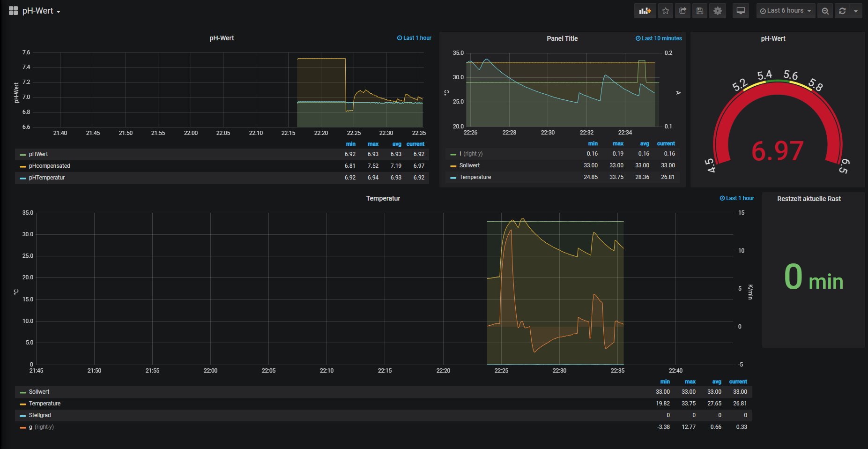Click the yellow color swatch beside pHcompensated

coord(22,166)
